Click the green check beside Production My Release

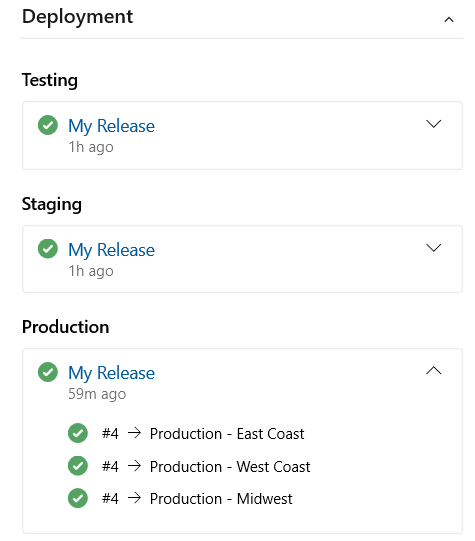point(48,372)
